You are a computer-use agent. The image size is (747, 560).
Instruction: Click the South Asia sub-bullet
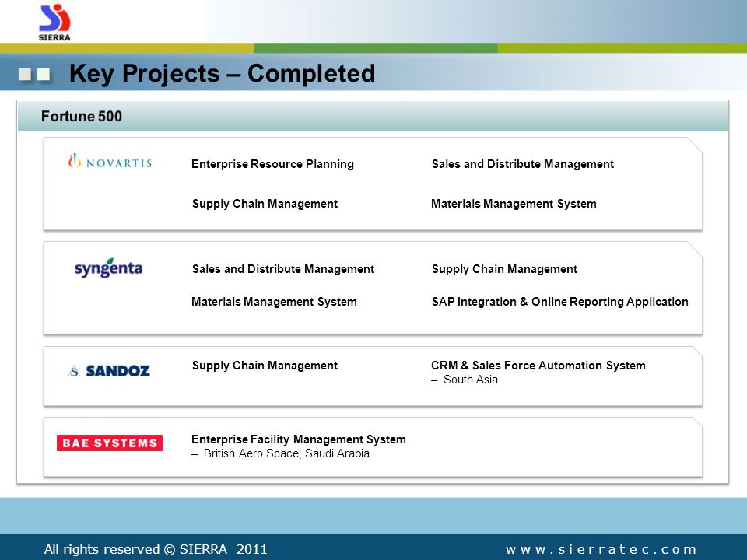tap(465, 380)
